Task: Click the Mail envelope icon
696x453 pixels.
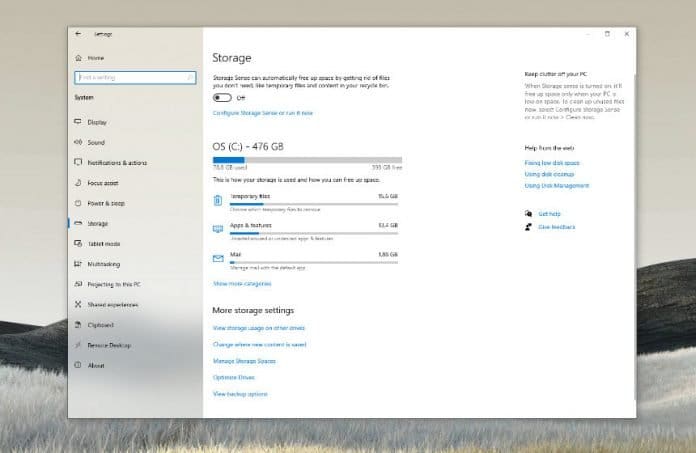Action: [218, 258]
